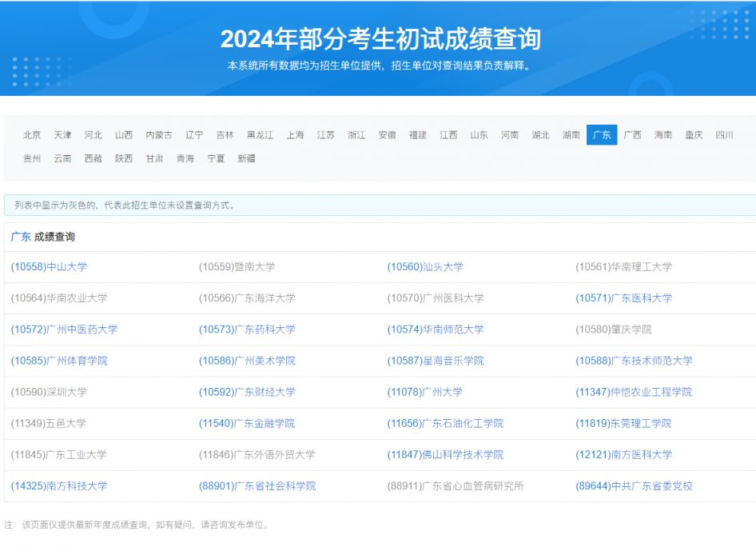This screenshot has height=547, width=756.
Task: Open (10572)广州中医药大学 link
Action: tap(64, 330)
